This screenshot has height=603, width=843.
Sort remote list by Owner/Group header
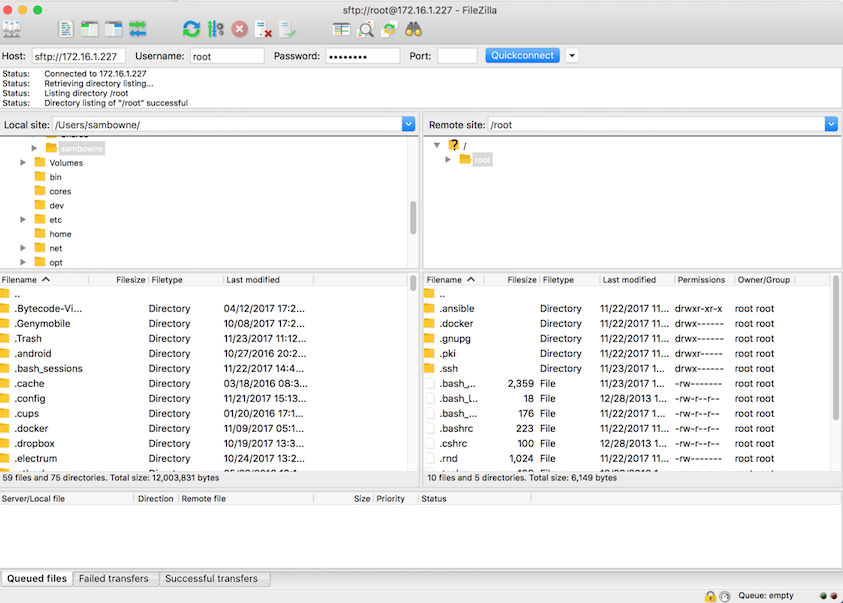(764, 279)
